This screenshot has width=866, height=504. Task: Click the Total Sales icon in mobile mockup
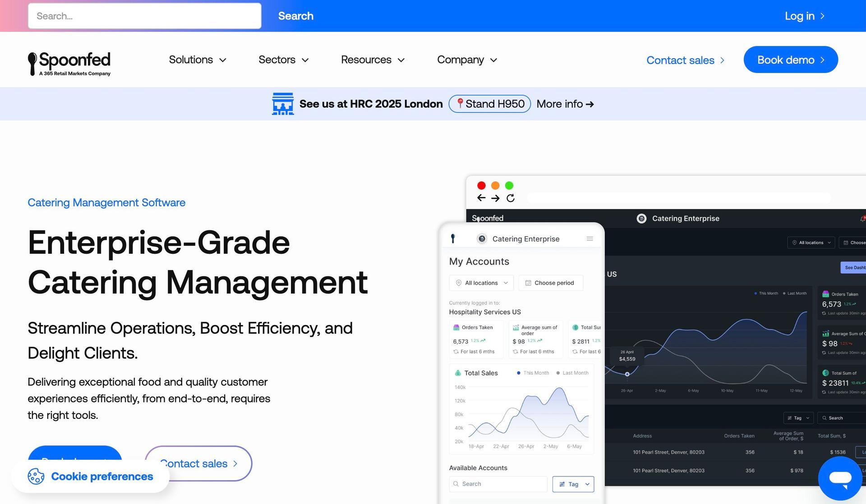pyautogui.click(x=458, y=373)
